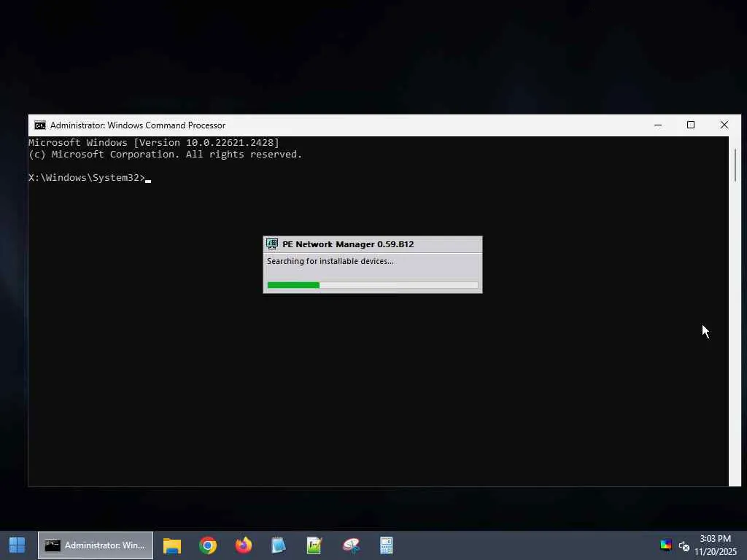Screen dimensions: 747x560
Task: Click the PE Network Manager title text
Action: [x=348, y=244]
